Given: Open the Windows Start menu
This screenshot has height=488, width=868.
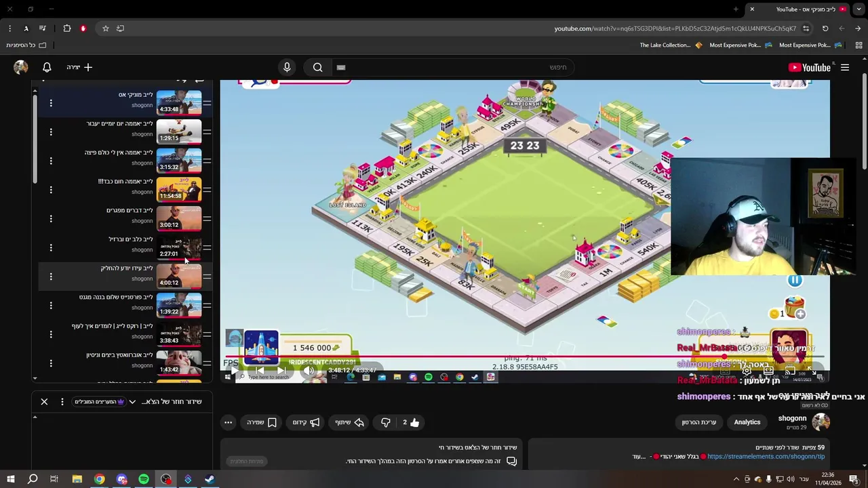Looking at the screenshot, I should (10, 479).
